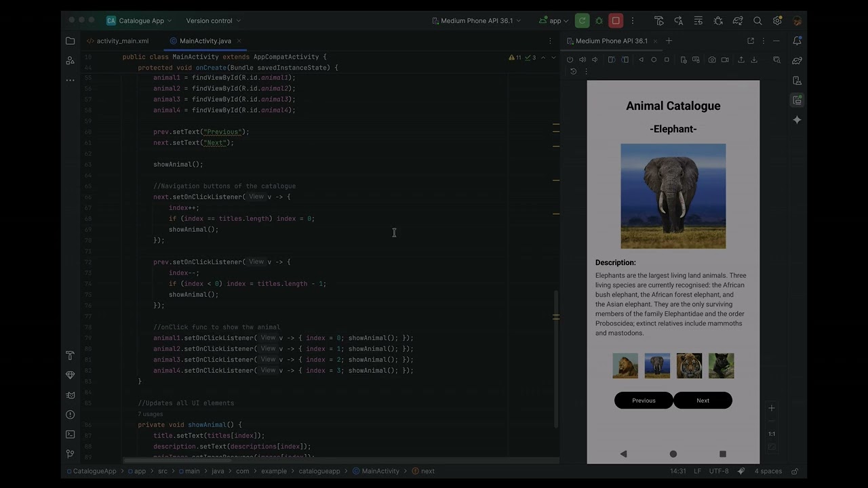Open the Logcat cat icon in left sidebar
Image resolution: width=868 pixels, height=488 pixels.
tap(71, 394)
